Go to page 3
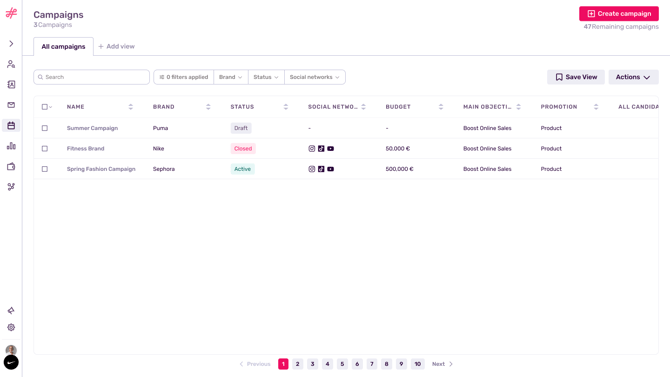Screen dimensions: 670x377 pos(312,364)
